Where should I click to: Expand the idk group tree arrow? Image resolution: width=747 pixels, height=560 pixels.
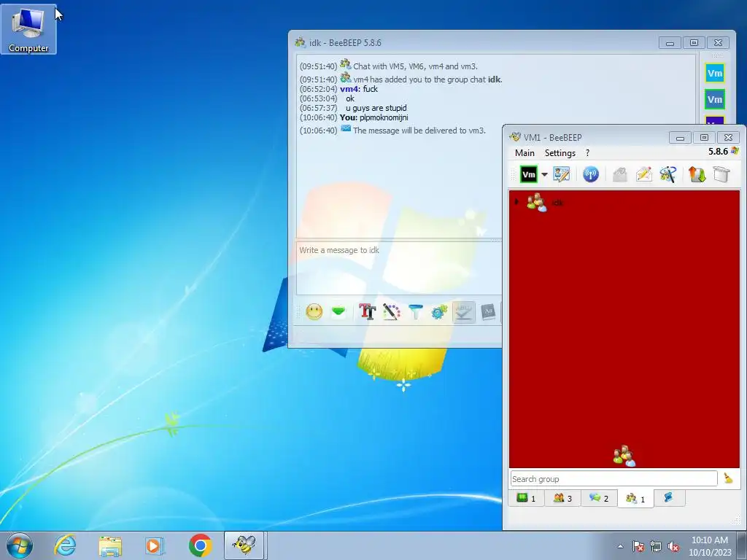(x=516, y=202)
